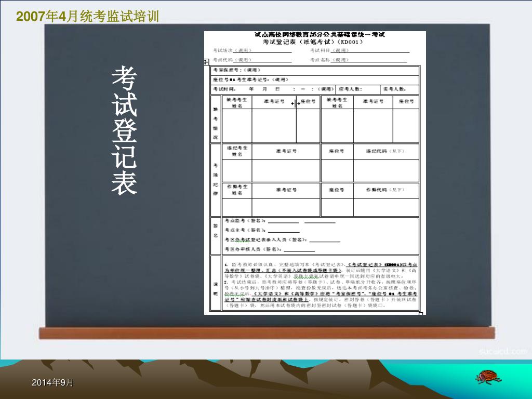Click the 违纪代码（见下） header cell

click(x=386, y=151)
